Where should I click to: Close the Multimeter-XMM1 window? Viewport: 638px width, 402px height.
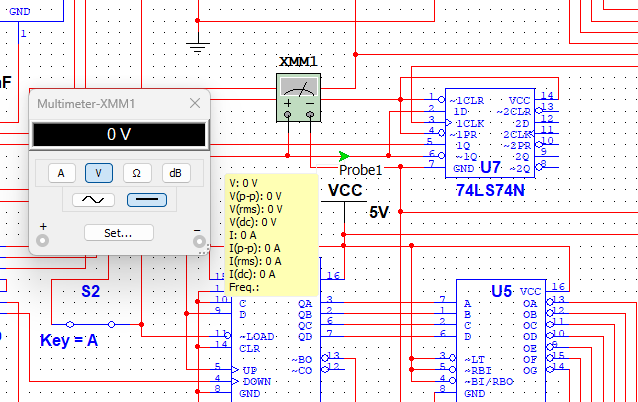pyautogui.click(x=195, y=103)
